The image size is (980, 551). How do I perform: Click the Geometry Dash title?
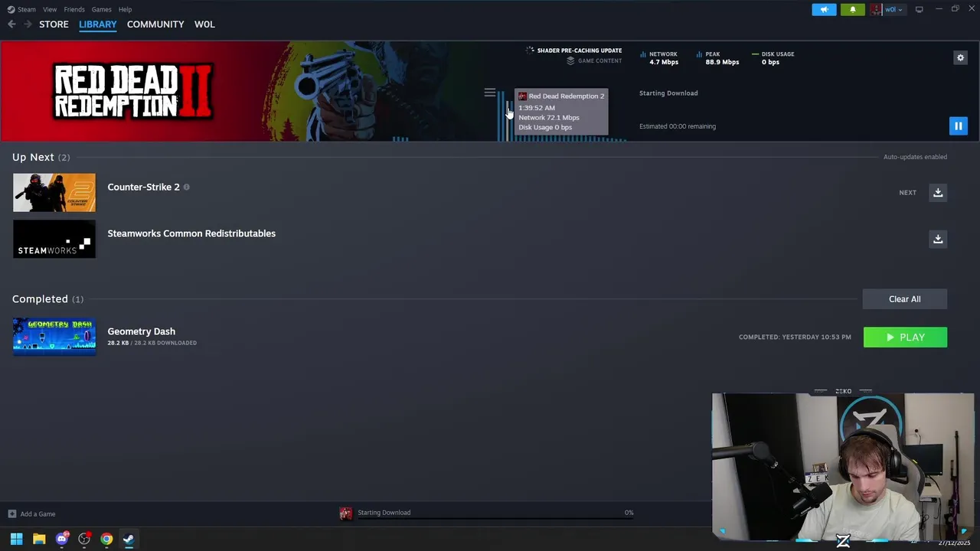click(x=141, y=331)
